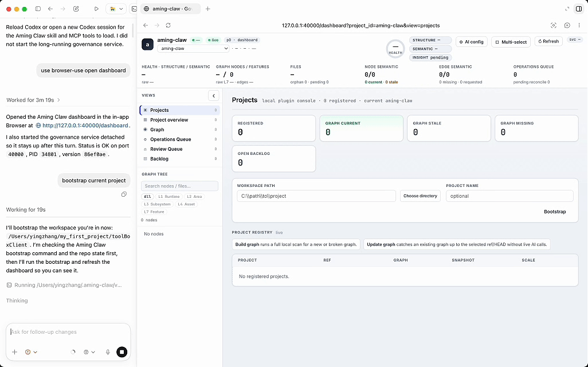Open the Review Queue view
This screenshot has height=367, width=588.
coord(179,149)
